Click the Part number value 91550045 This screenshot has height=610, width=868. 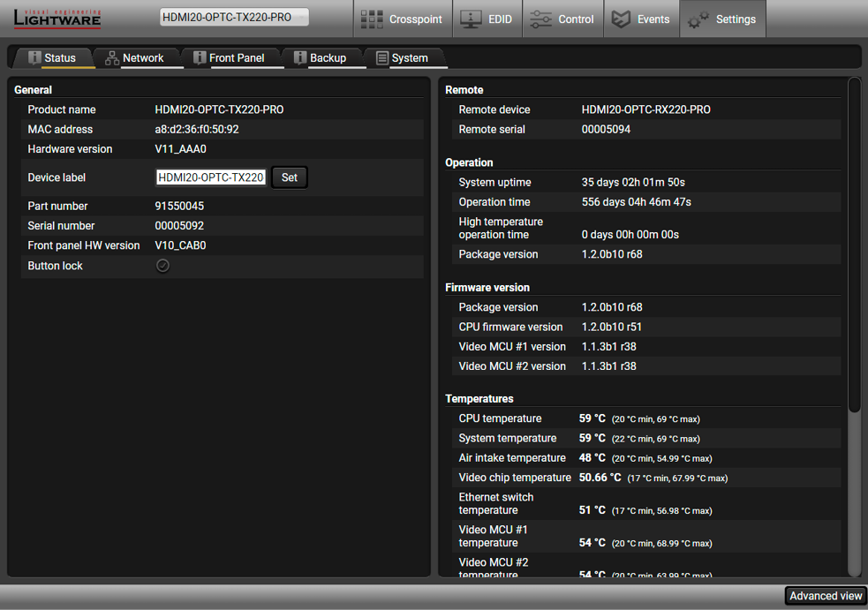click(179, 207)
